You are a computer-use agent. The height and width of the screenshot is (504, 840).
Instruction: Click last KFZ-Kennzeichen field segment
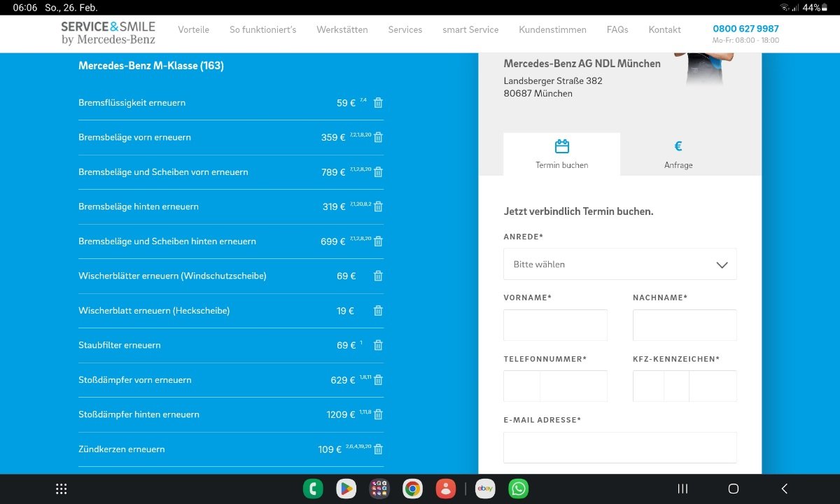(x=713, y=386)
